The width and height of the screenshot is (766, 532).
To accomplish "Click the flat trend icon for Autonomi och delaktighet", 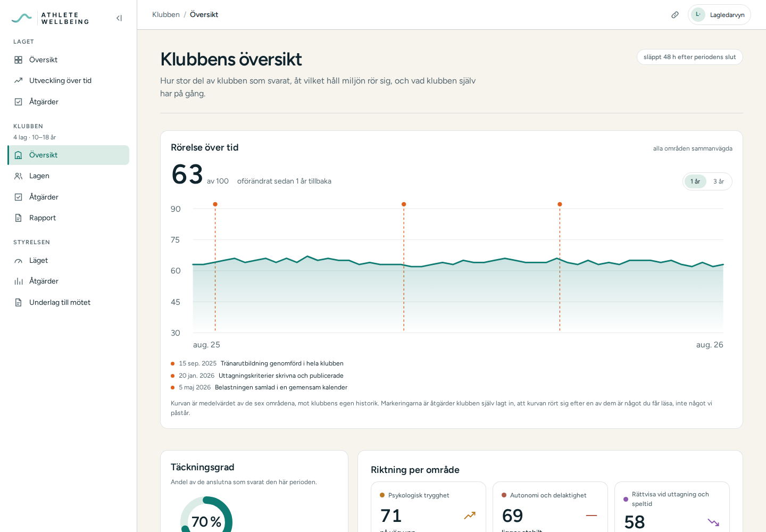I will pyautogui.click(x=592, y=516).
